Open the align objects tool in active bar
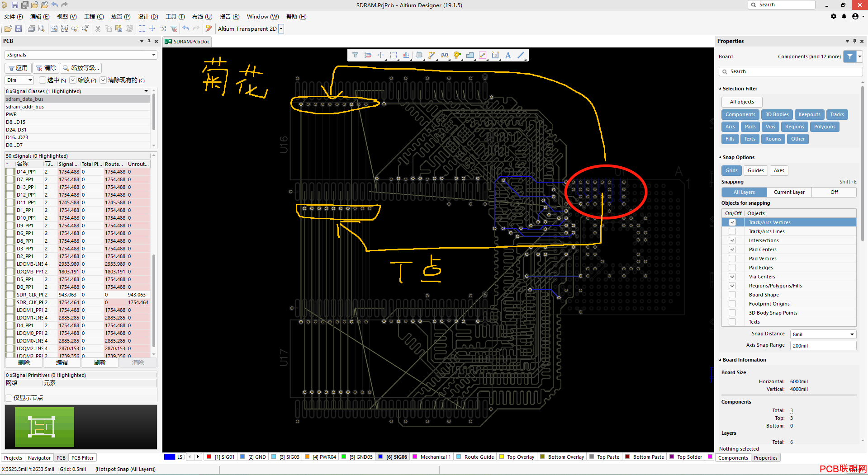 coord(406,55)
